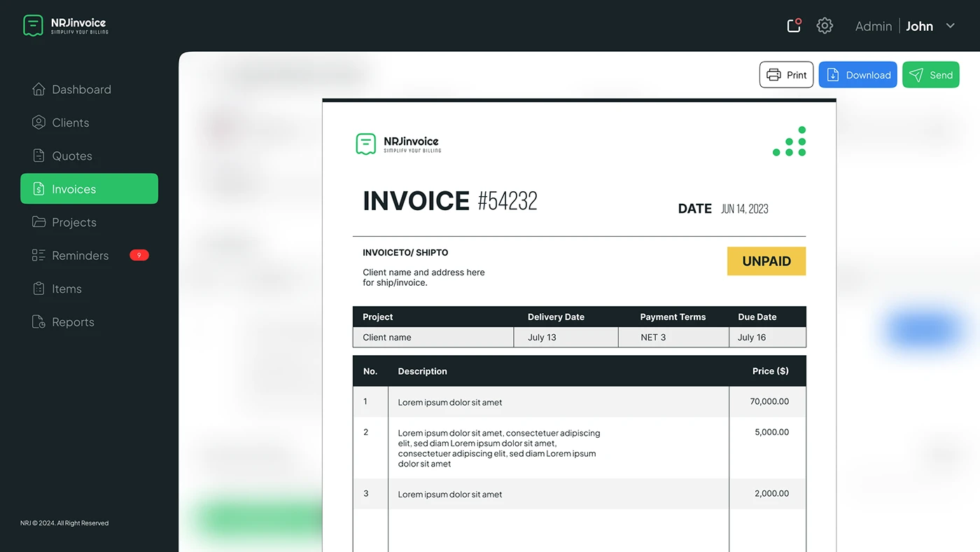Click the Items clipboard icon
Viewport: 980px width, 552px height.
[38, 289]
